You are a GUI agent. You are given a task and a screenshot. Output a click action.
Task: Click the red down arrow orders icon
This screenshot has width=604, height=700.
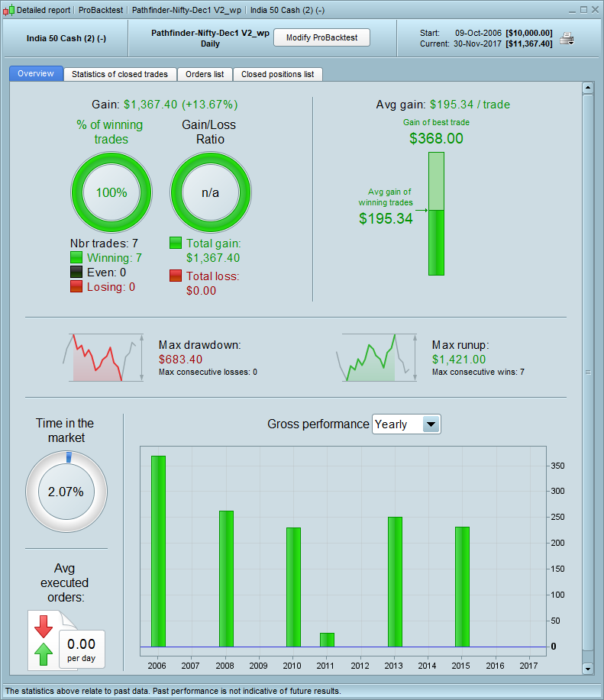click(44, 627)
